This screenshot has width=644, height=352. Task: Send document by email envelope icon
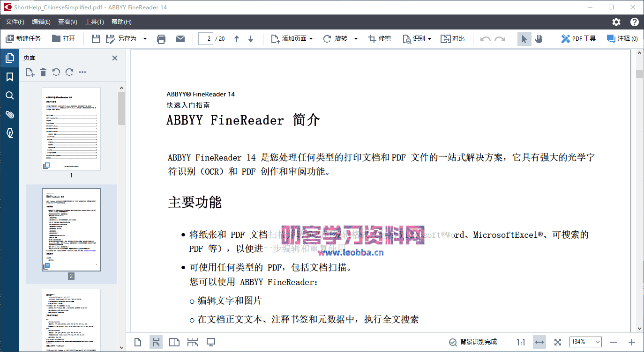180,39
